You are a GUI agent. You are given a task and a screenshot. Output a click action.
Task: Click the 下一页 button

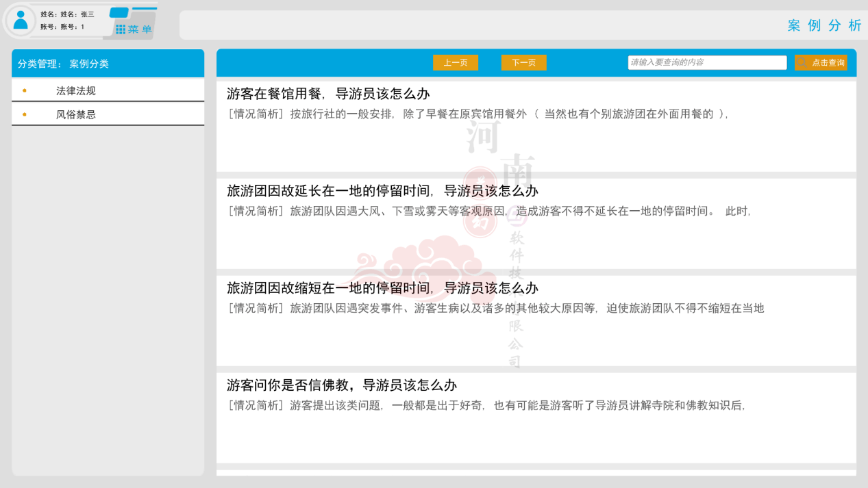coord(523,62)
